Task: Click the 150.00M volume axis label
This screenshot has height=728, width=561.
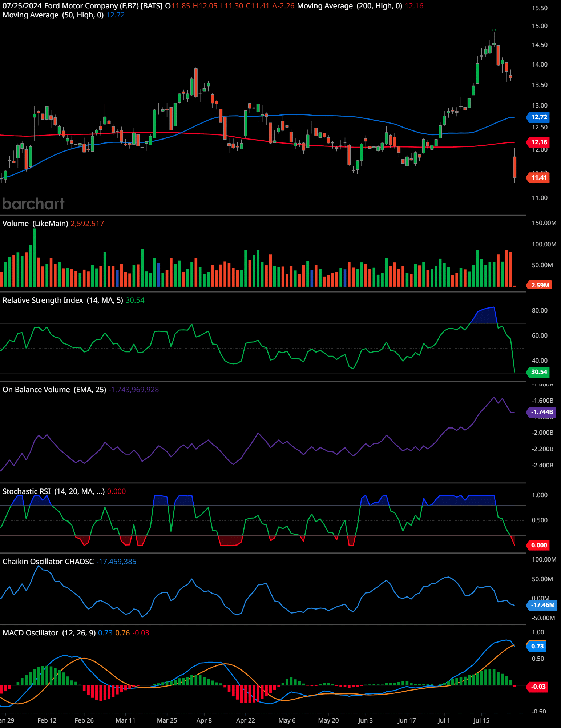Action: pos(544,223)
